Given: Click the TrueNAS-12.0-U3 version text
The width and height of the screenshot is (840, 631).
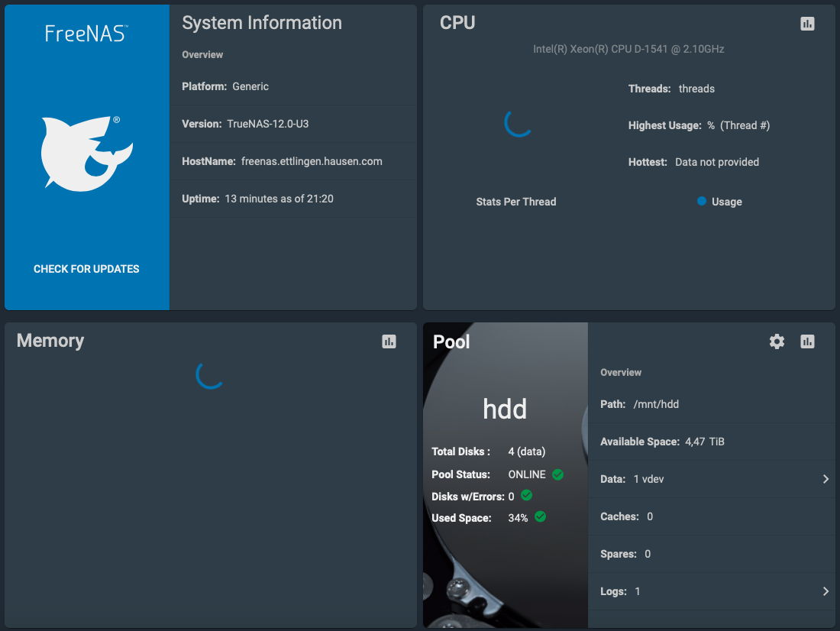Looking at the screenshot, I should click(267, 124).
